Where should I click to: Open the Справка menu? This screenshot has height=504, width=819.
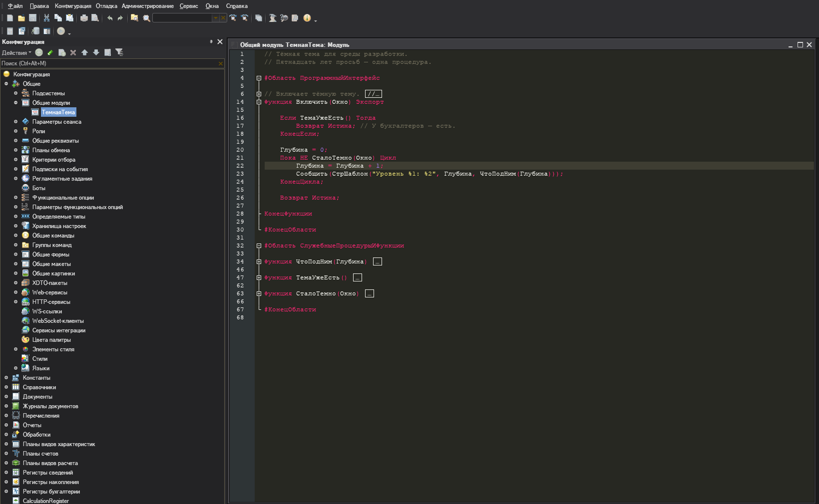pos(237,6)
